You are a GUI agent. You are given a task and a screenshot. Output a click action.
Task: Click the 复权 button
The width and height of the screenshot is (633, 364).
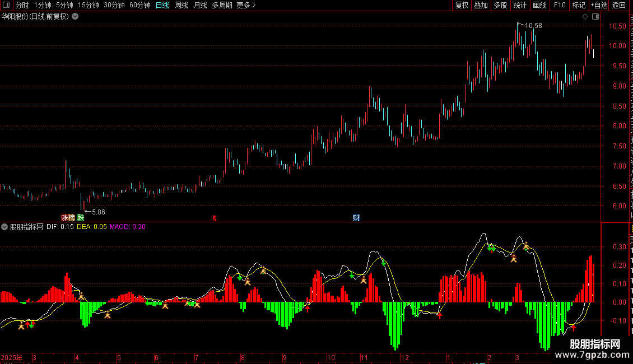click(462, 5)
